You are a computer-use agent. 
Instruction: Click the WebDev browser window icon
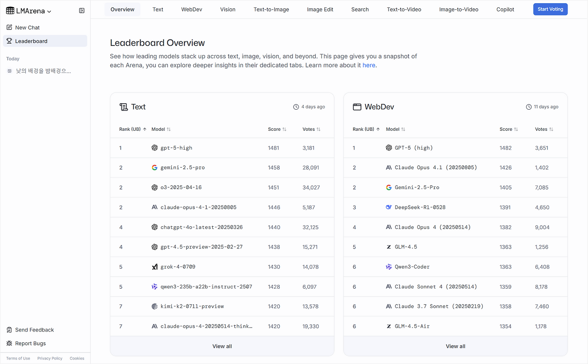point(357,107)
